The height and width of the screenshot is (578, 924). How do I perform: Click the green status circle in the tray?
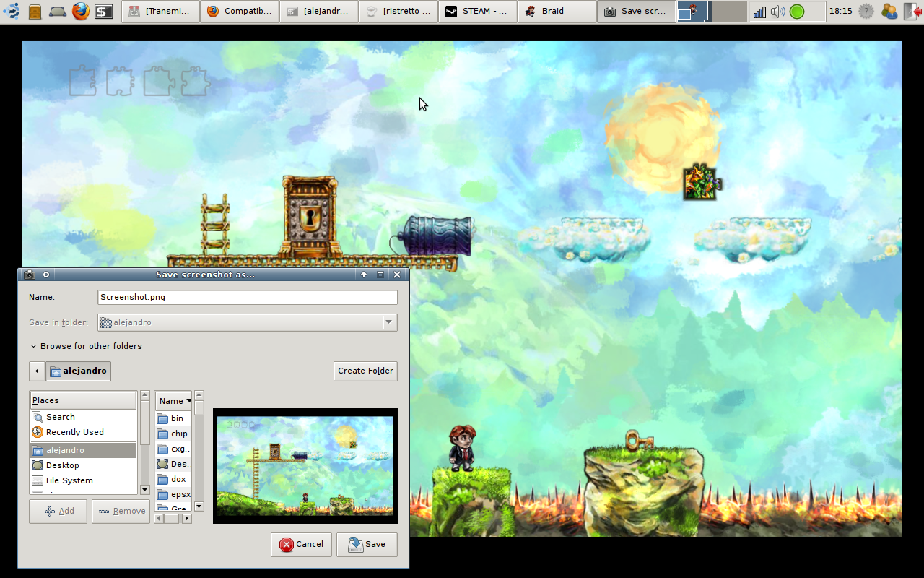tap(797, 12)
